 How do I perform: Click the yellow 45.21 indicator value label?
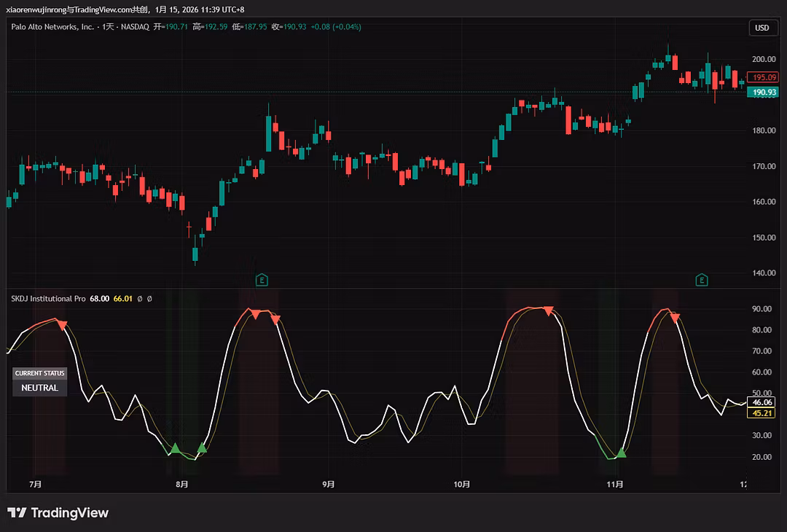coord(763,413)
